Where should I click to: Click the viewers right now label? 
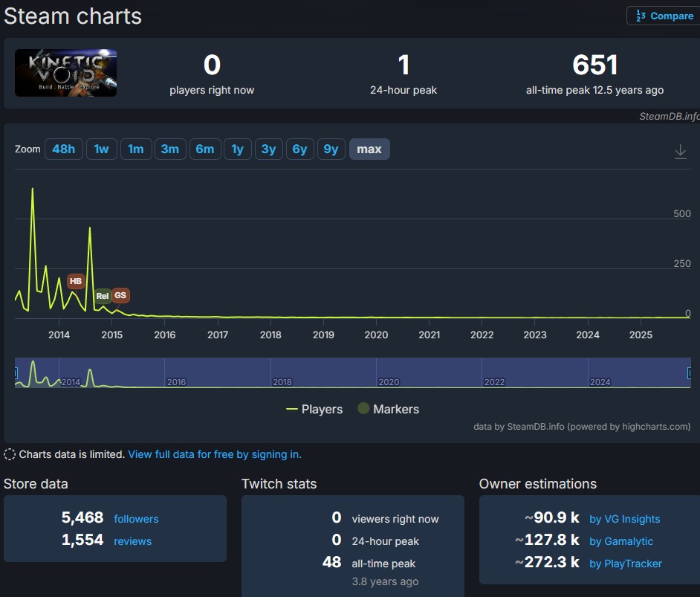click(395, 519)
